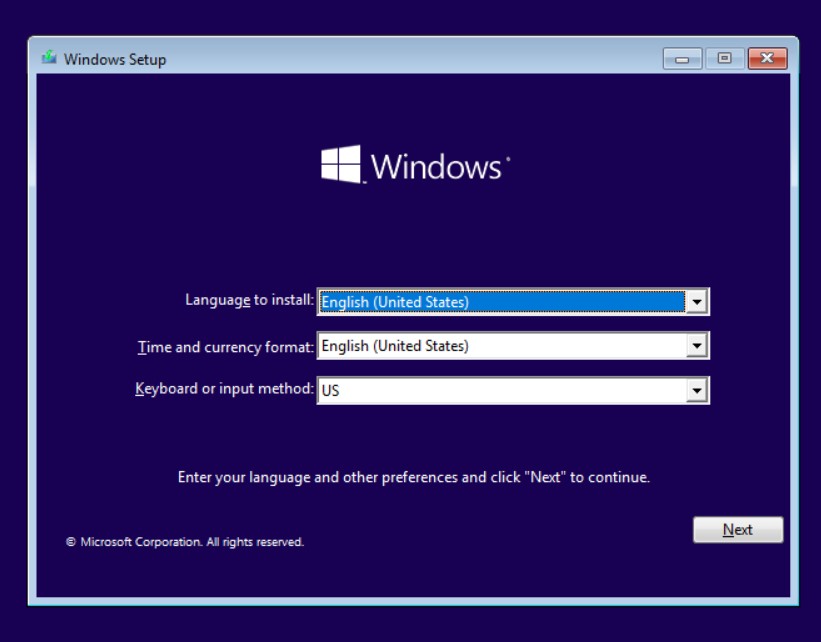Open the Language to install arrow button
Screen dimensions: 821x642
click(x=697, y=301)
